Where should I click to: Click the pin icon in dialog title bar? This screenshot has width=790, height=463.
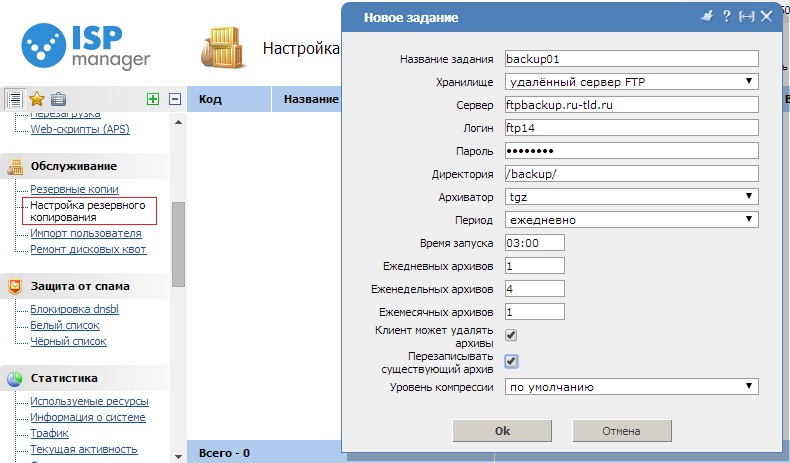click(x=707, y=17)
